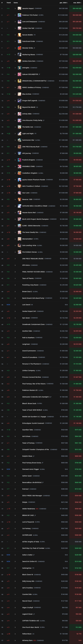Click the Persona 5: The Phantom X name
This screenshot has width=83, height=644.
tap(32, 364)
